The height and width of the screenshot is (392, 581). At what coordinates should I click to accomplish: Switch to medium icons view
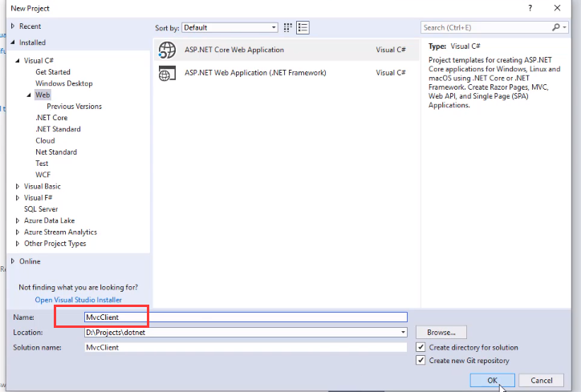287,28
